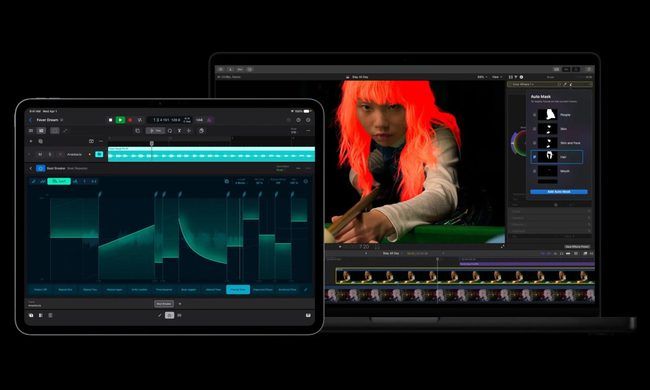Click the highlighted center editor button in the bottom bar
Screen dimensions: 650x390
[170, 315]
